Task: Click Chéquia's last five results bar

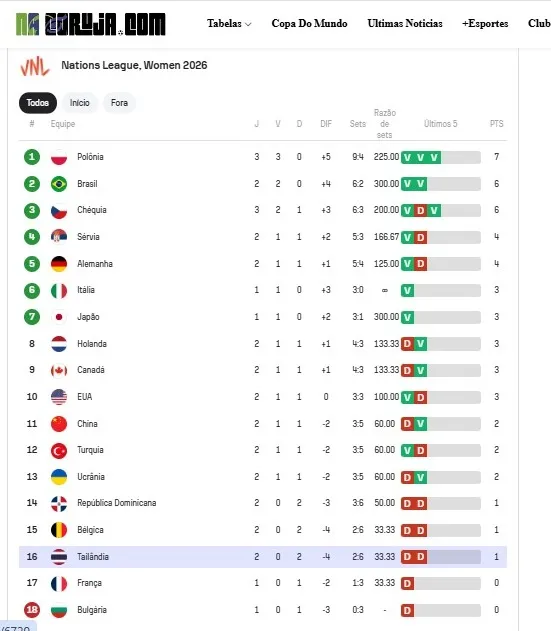Action: click(x=441, y=210)
